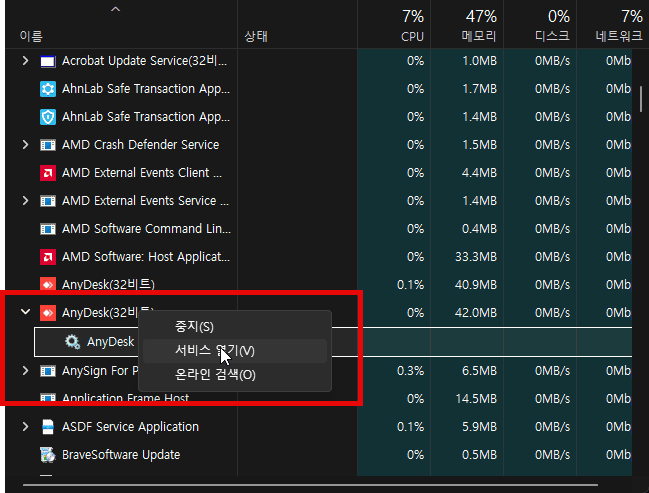649x493 pixels.
Task: Click the shield icon of second AhnLab Safe Transaction row
Action: click(48, 117)
